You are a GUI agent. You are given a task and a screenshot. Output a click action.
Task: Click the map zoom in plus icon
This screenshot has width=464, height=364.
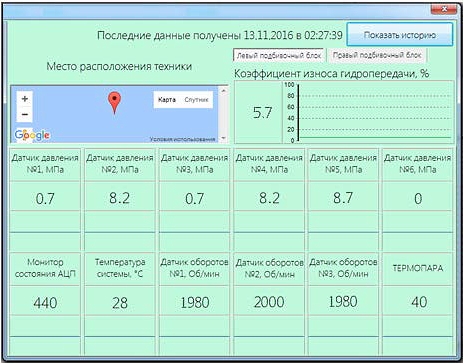[25, 99]
